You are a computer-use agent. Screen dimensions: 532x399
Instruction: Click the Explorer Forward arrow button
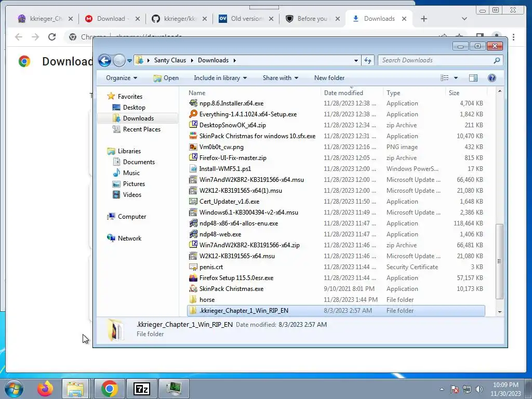[x=119, y=60]
